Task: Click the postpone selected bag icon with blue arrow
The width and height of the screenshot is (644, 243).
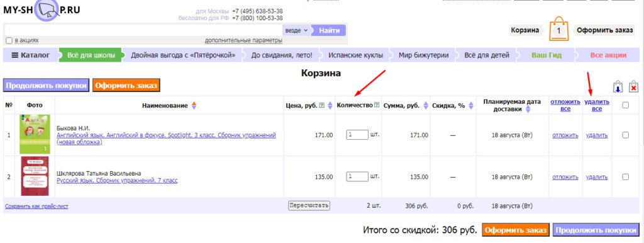Action: click(618, 87)
